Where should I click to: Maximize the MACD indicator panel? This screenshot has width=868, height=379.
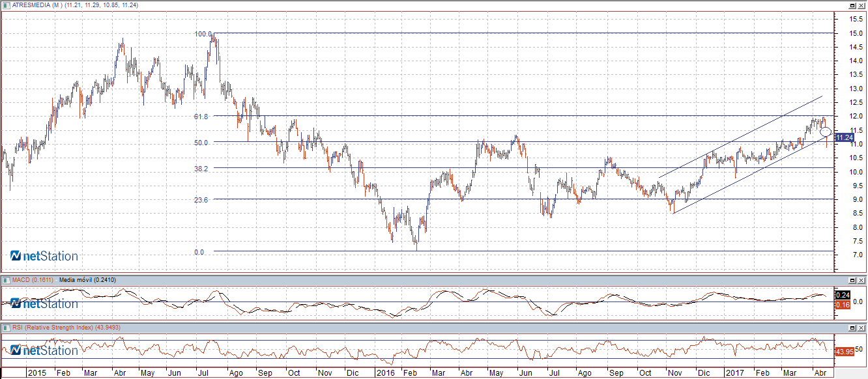[852, 280]
